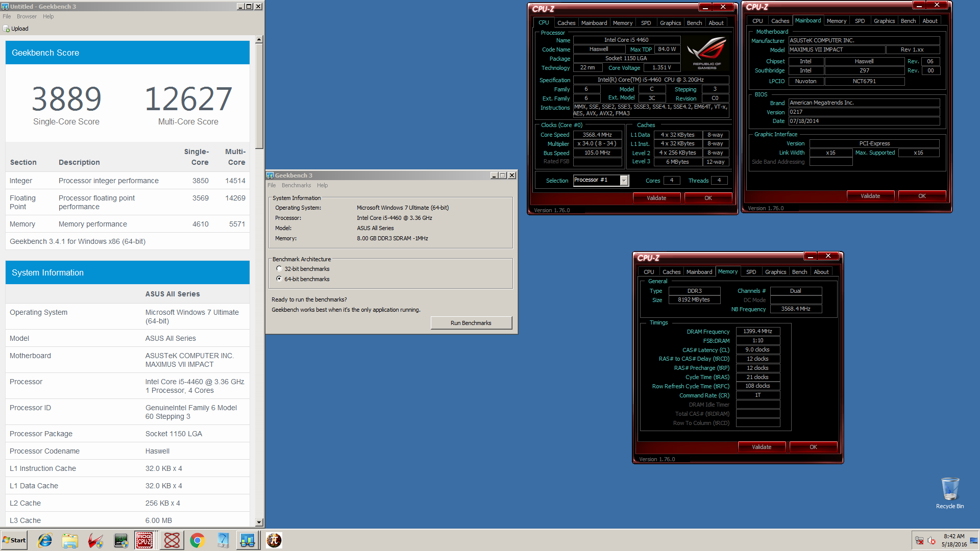Switch to Geekbench via taskbar icon with glasses

click(x=248, y=540)
